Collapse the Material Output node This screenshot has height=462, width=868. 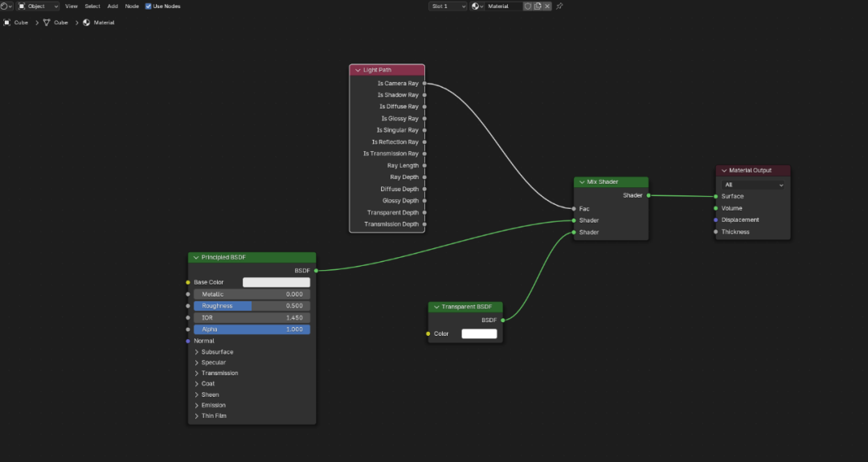point(724,170)
